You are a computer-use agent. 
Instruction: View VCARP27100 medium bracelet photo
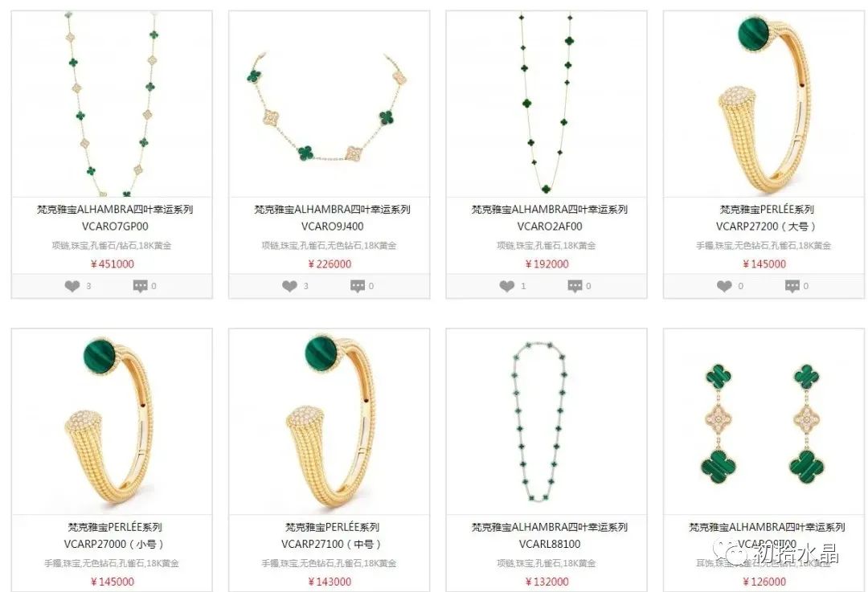(330, 422)
